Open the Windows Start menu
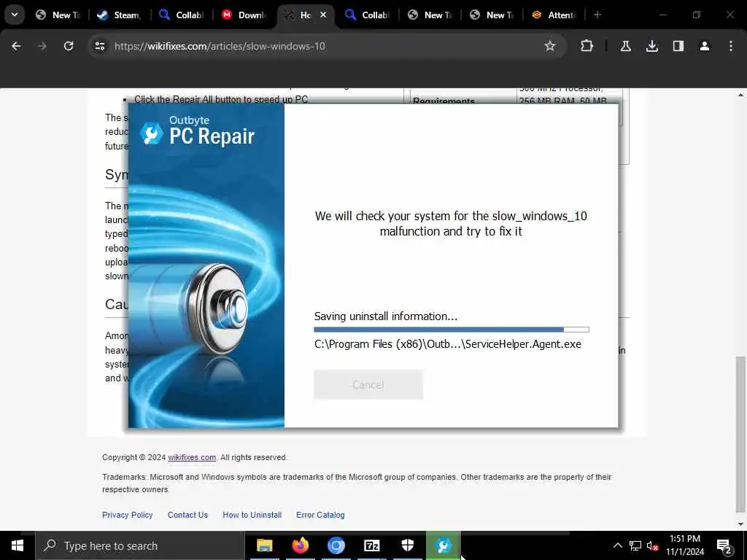This screenshot has width=747, height=560. click(x=18, y=545)
